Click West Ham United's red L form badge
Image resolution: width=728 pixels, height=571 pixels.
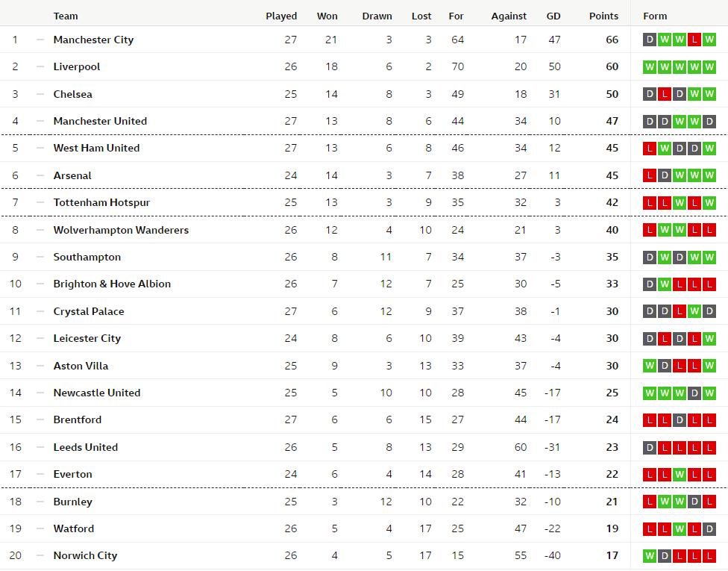[650, 148]
